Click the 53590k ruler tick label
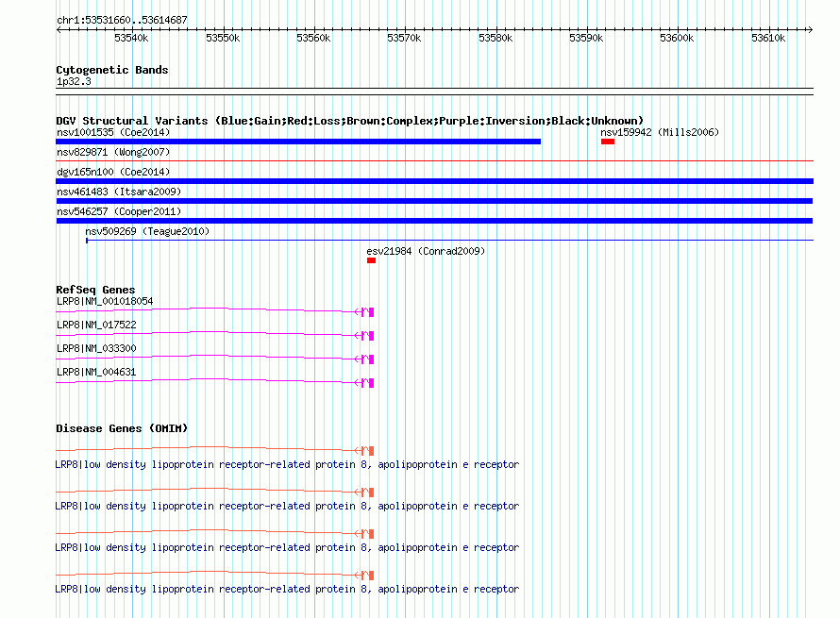 pyautogui.click(x=586, y=39)
